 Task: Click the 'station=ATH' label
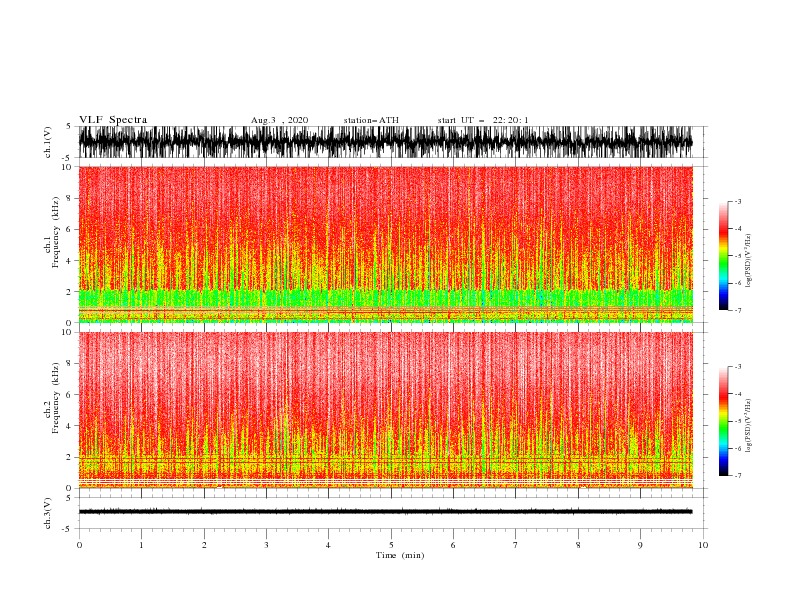tap(371, 120)
